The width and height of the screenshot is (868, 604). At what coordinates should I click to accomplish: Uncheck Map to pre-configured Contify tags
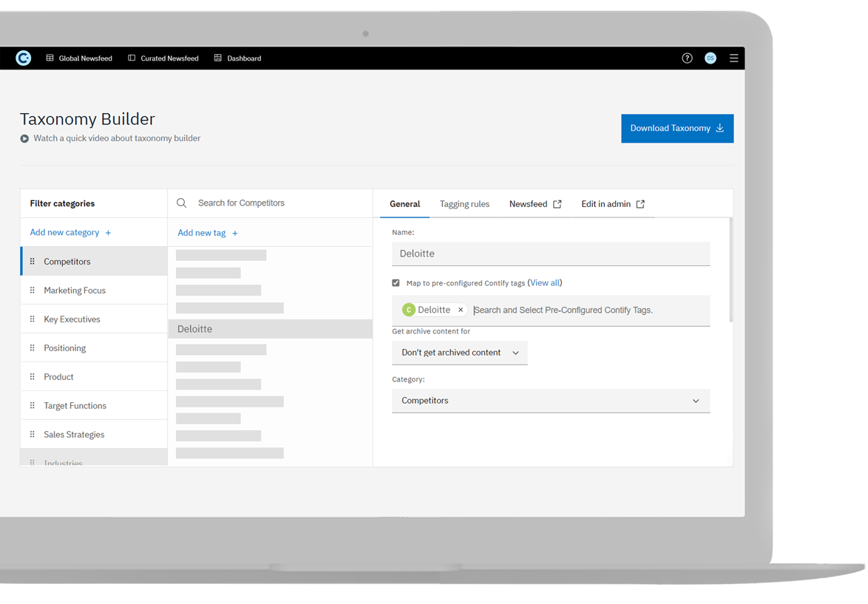pyautogui.click(x=396, y=283)
